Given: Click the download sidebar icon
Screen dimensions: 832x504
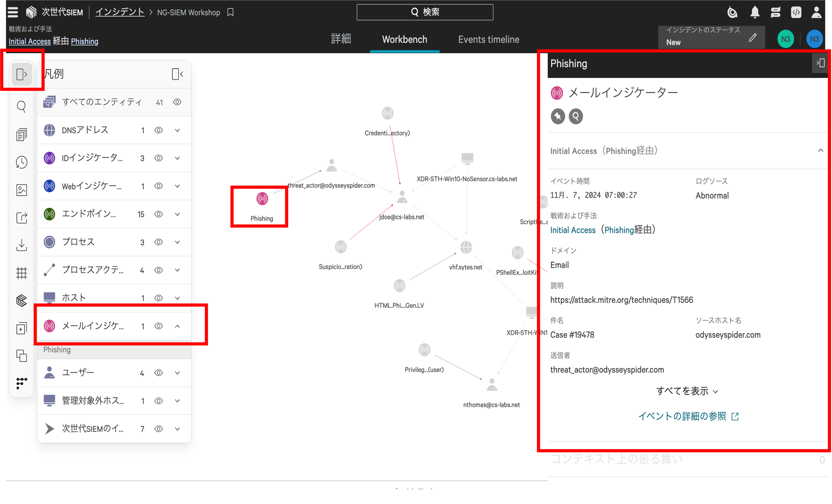Looking at the screenshot, I should pos(22,245).
